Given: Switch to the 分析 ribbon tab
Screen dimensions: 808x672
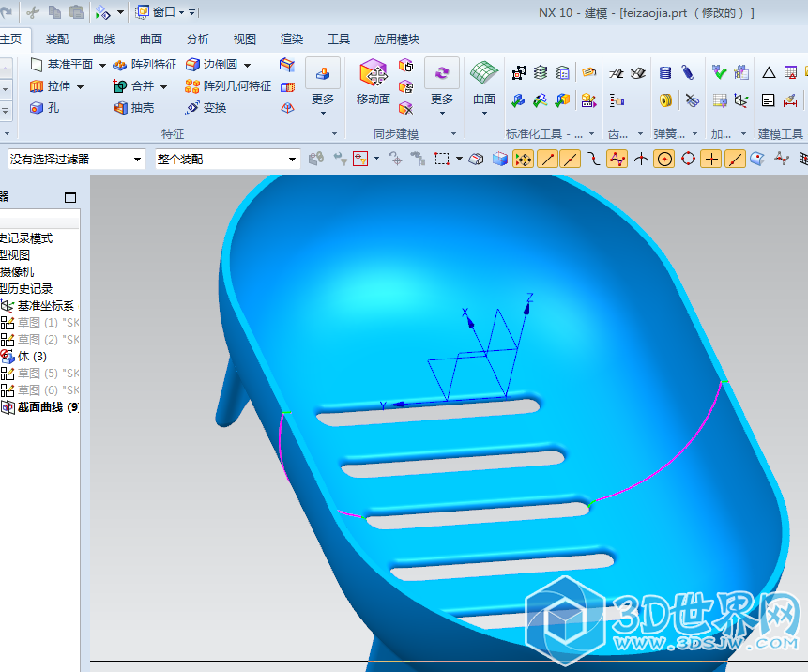Looking at the screenshot, I should pos(198,39).
